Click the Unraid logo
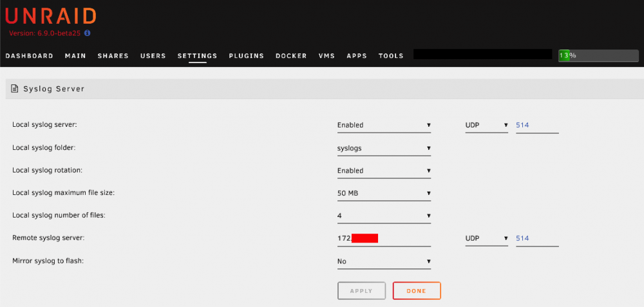 click(50, 17)
